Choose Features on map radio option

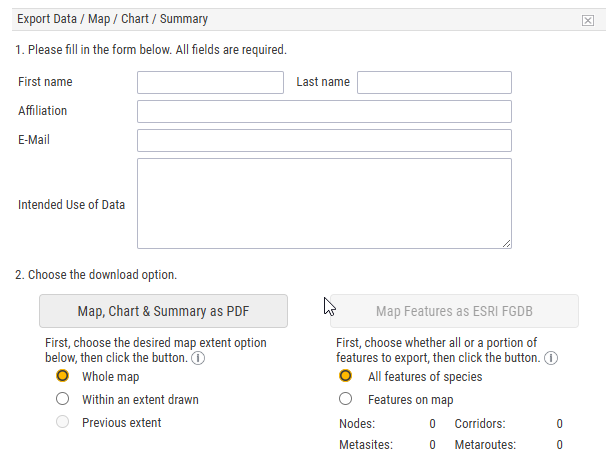click(345, 399)
